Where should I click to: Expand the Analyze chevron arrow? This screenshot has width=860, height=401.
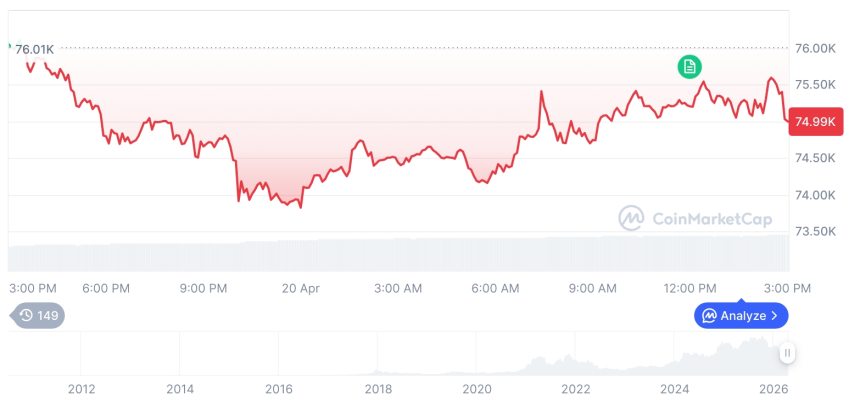pyautogui.click(x=774, y=316)
